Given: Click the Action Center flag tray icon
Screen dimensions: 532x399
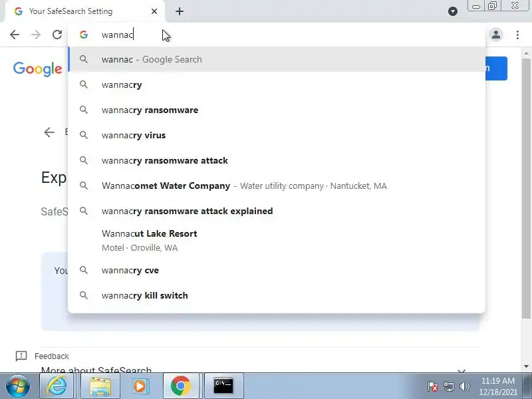Looking at the screenshot, I should point(433,386).
